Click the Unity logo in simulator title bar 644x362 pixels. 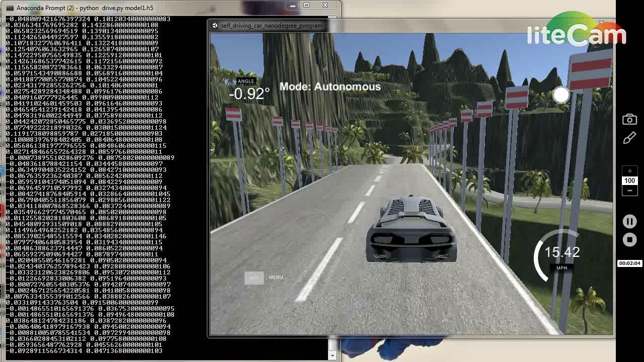click(x=215, y=26)
